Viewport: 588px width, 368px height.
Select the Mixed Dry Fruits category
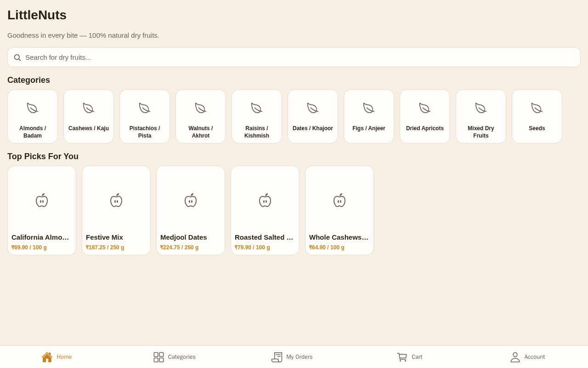tap(481, 116)
